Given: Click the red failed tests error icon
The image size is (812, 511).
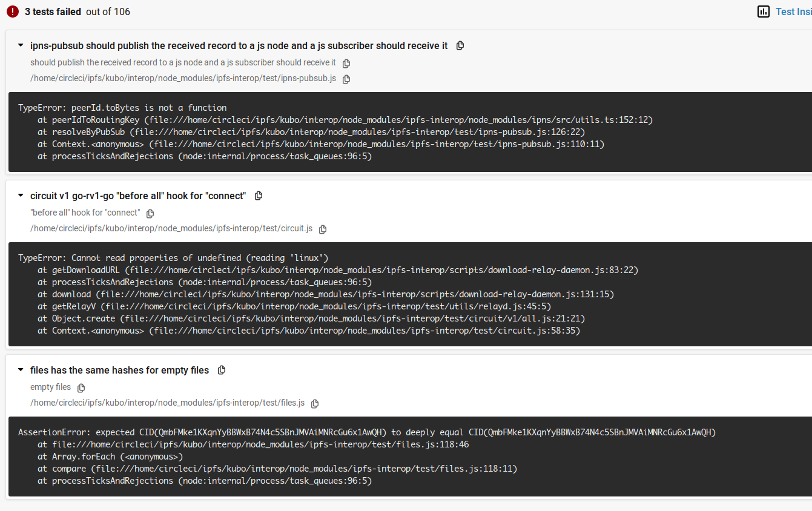Looking at the screenshot, I should pyautogui.click(x=13, y=12).
